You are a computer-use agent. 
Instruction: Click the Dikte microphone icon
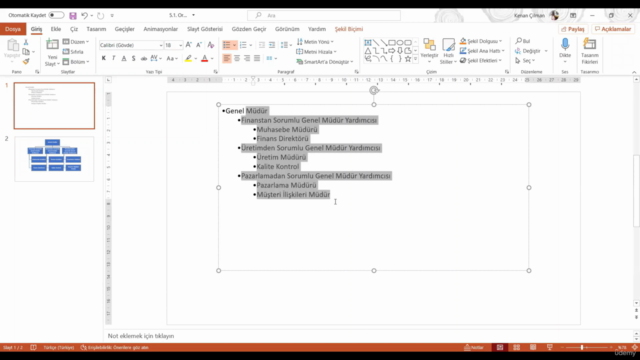[x=565, y=44]
